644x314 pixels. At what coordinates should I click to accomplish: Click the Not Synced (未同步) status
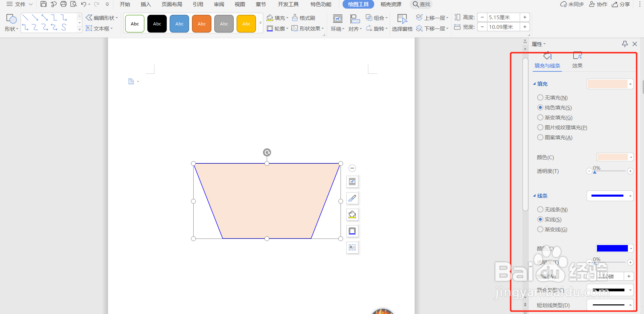(x=572, y=4)
